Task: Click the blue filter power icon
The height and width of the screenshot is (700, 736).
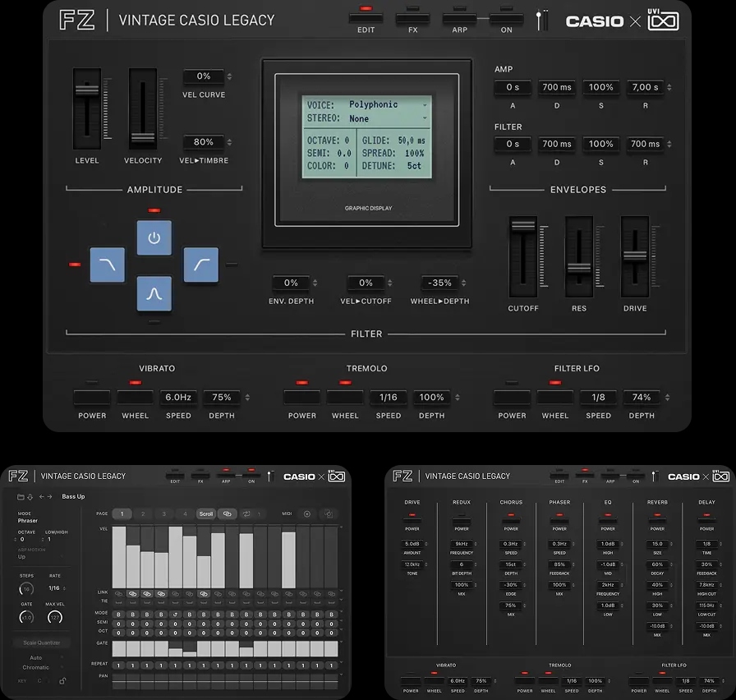Action: coord(154,237)
